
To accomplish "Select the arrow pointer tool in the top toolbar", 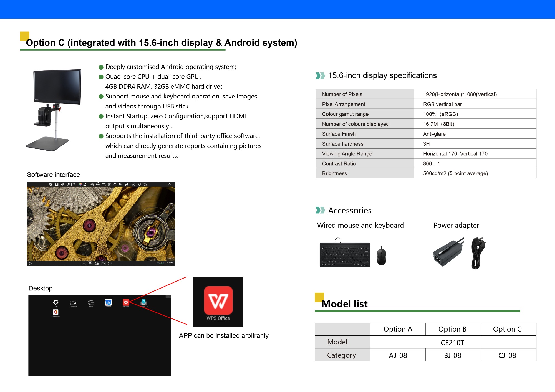I will click(x=74, y=184).
